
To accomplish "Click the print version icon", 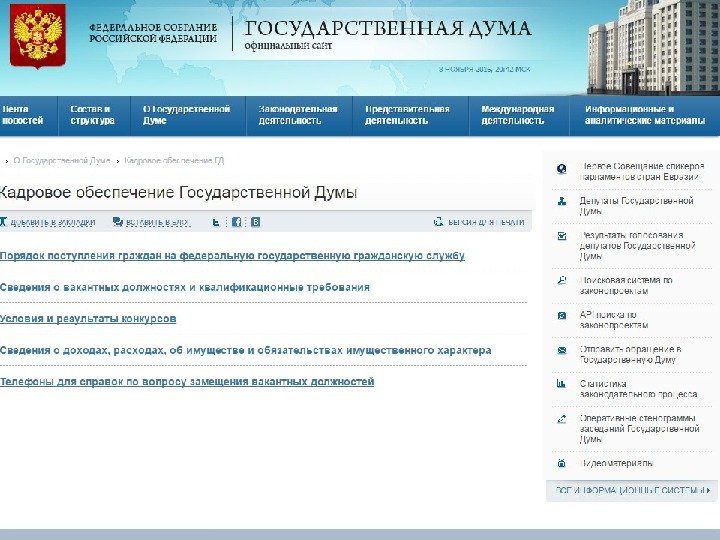I will [x=438, y=222].
